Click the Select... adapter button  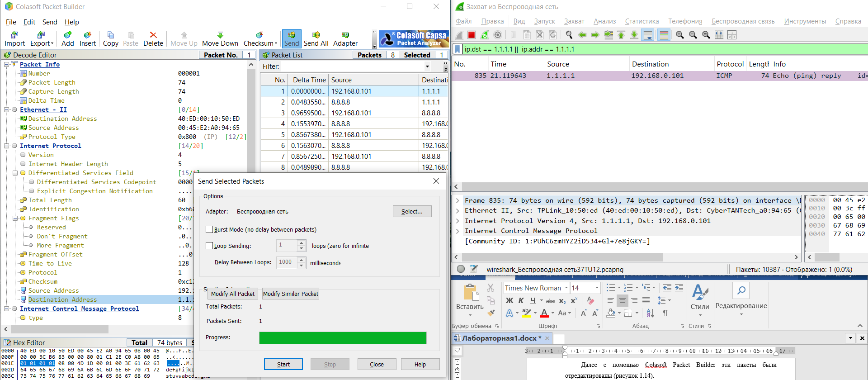click(x=412, y=211)
